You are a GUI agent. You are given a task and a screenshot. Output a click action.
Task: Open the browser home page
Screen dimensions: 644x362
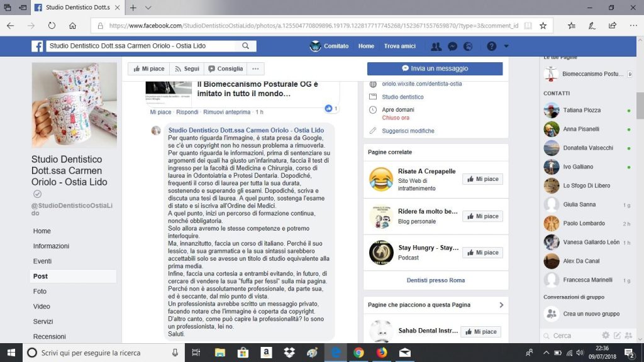(x=73, y=25)
